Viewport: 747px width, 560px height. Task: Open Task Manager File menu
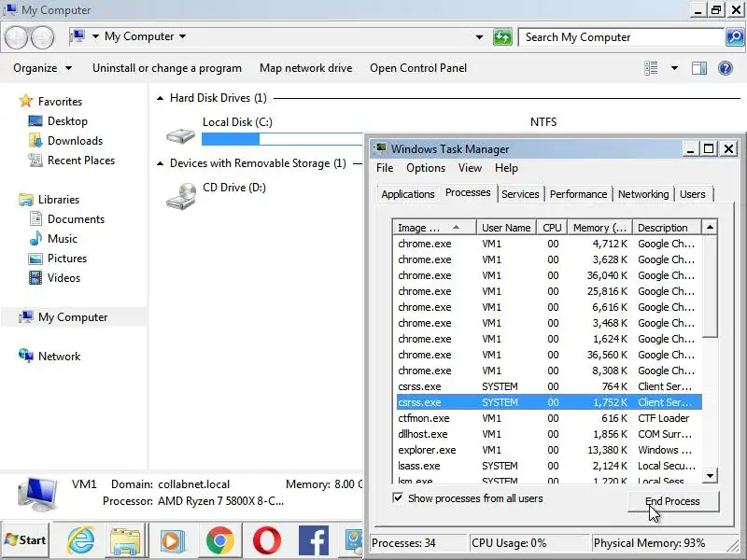point(385,168)
